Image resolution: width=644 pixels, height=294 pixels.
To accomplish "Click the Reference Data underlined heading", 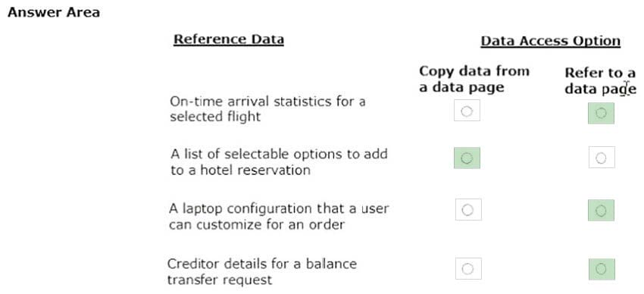I will pos(229,39).
